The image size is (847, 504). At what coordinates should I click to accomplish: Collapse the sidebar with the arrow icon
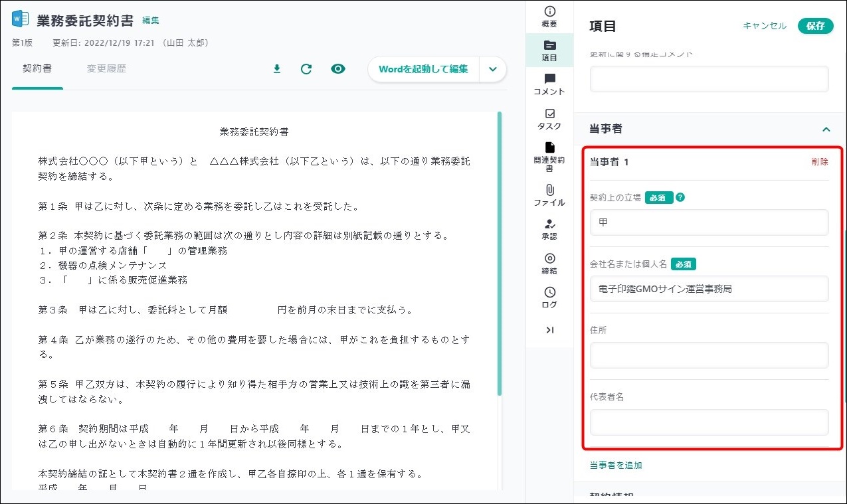(x=549, y=330)
